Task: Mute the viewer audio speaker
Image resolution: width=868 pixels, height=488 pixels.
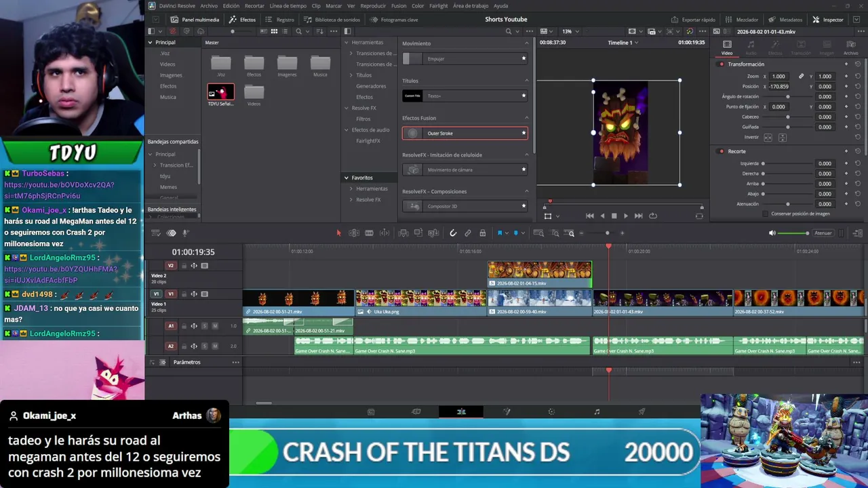Action: 772,233
